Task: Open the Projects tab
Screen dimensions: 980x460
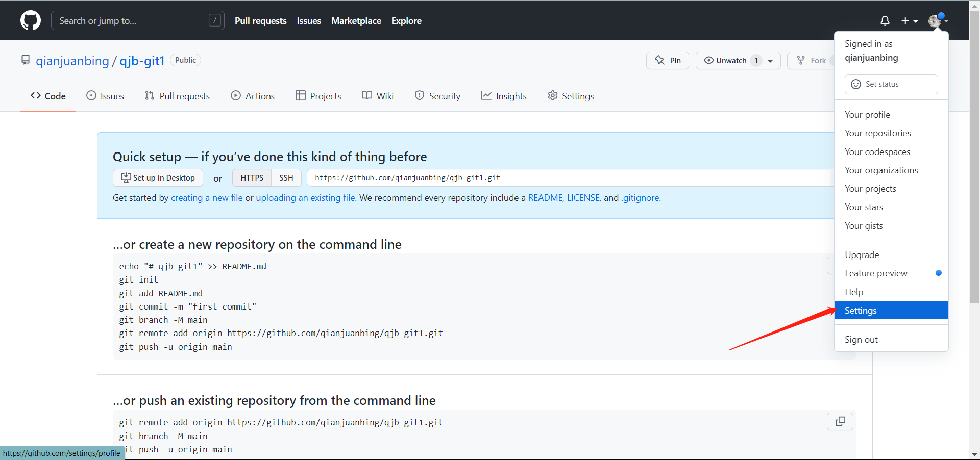Action: (318, 96)
